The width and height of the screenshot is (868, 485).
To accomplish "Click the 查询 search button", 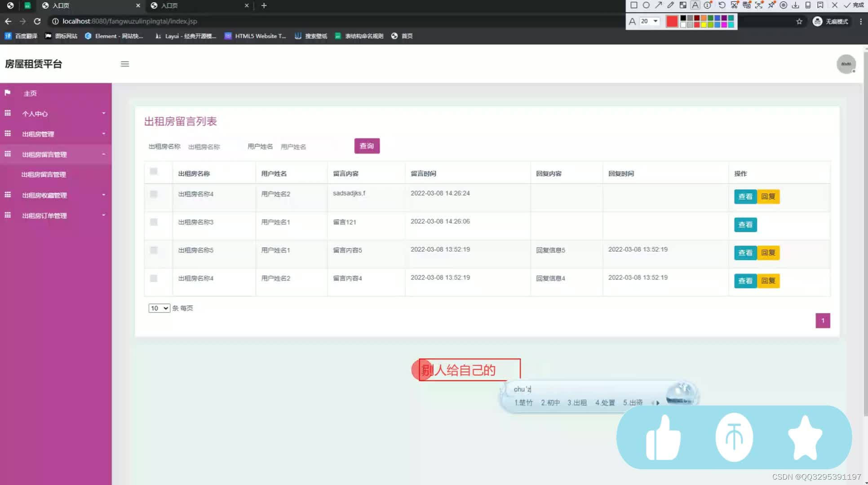I will tap(367, 145).
